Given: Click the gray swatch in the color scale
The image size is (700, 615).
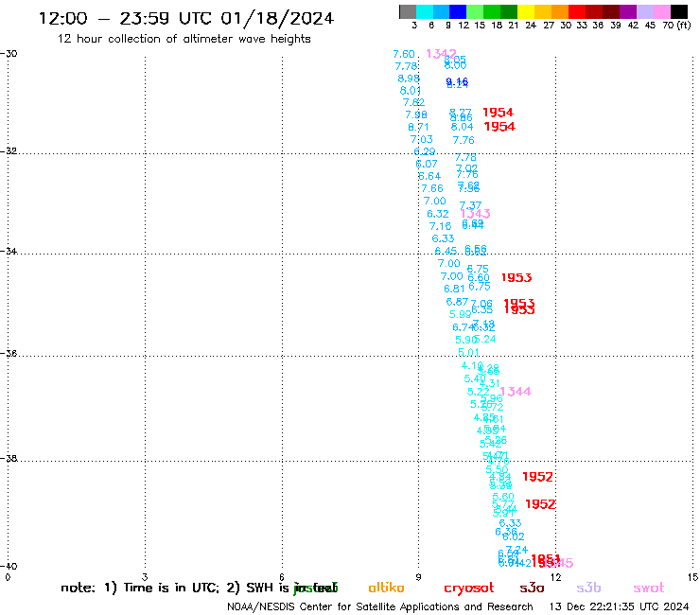Looking at the screenshot, I should [408, 11].
